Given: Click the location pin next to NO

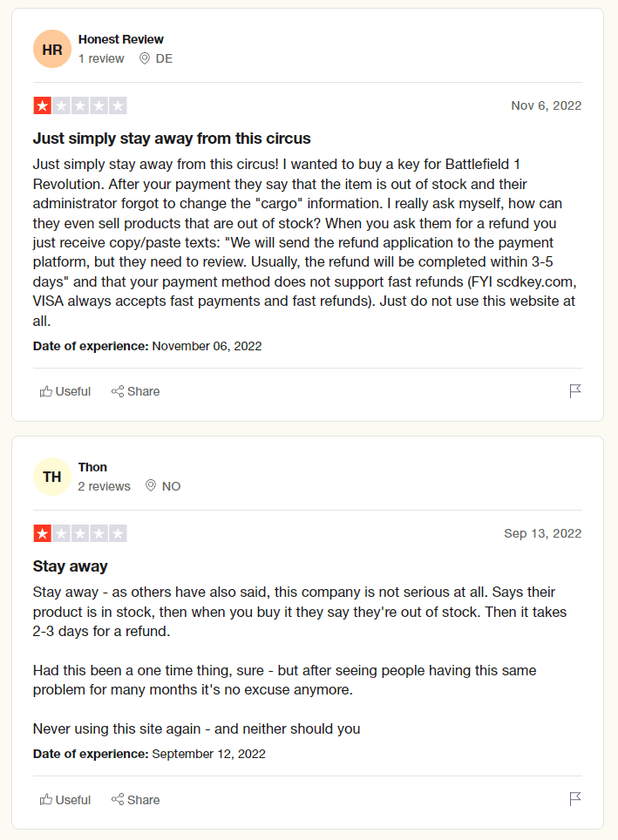Looking at the screenshot, I should tap(151, 486).
